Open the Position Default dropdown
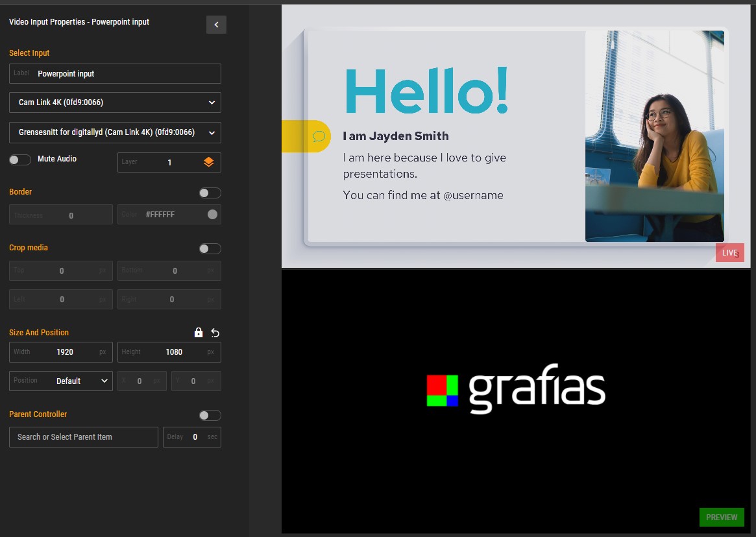This screenshot has width=756, height=537. pos(61,381)
